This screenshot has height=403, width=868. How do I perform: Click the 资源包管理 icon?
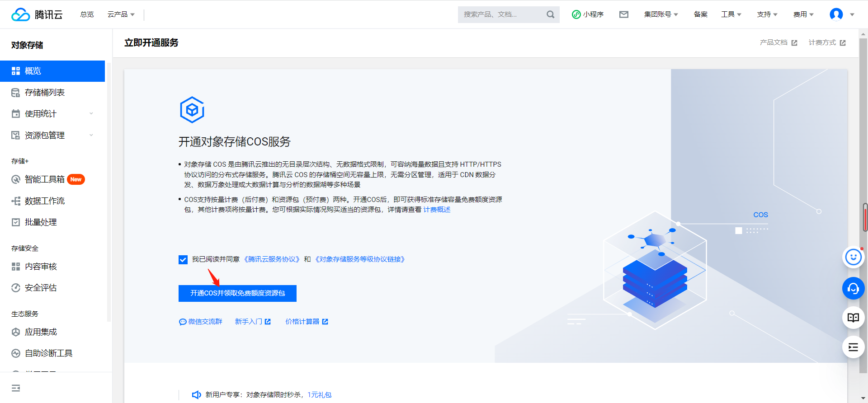pos(16,135)
